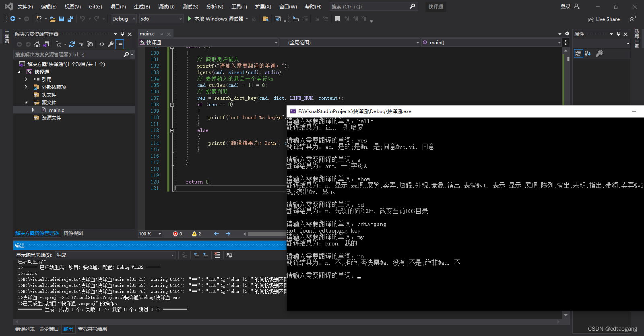Viewport: 644px width, 336px height.
Task: Click the Pending Changes Filter clock icon
Action: [x=59, y=44]
